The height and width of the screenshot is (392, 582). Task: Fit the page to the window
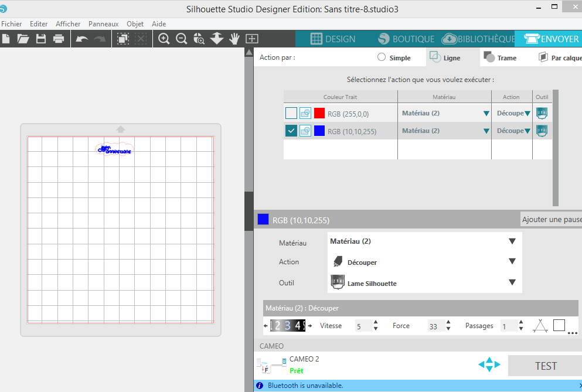[x=252, y=39]
